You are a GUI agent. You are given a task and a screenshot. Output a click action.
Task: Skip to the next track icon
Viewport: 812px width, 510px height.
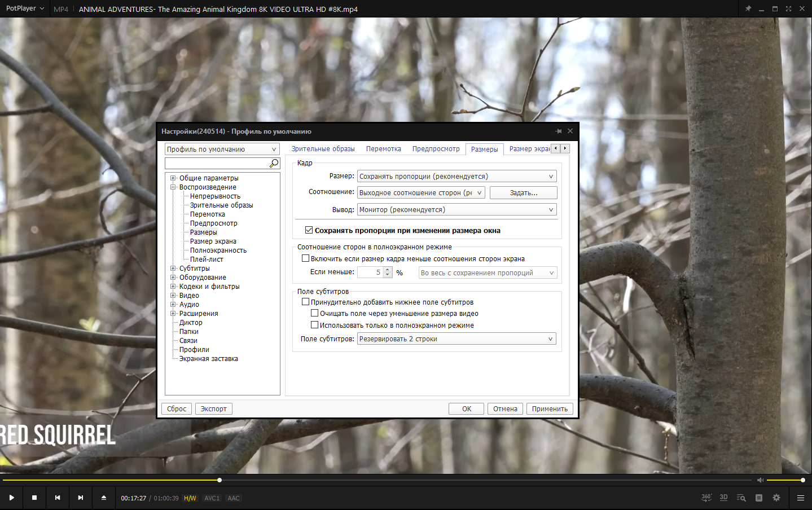tap(81, 498)
